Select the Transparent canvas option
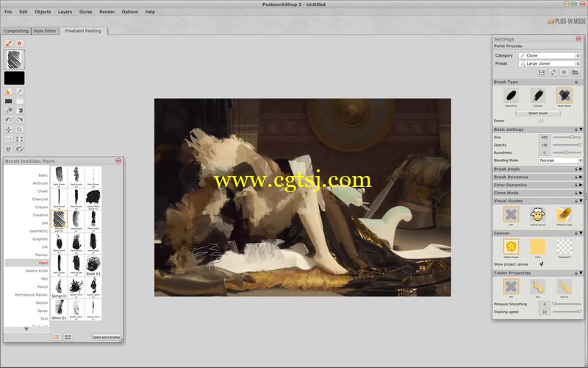 (564, 247)
